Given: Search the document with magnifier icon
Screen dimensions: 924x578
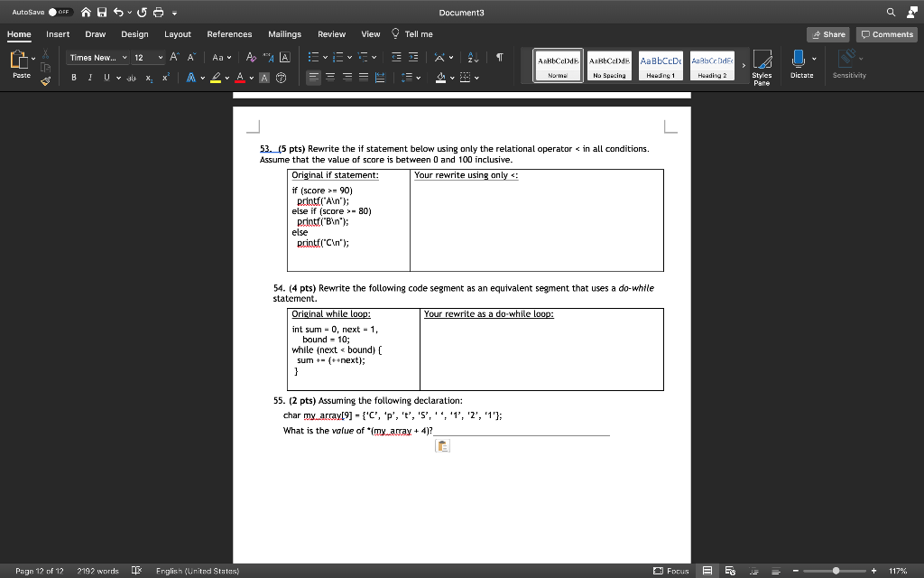Looking at the screenshot, I should point(891,13).
